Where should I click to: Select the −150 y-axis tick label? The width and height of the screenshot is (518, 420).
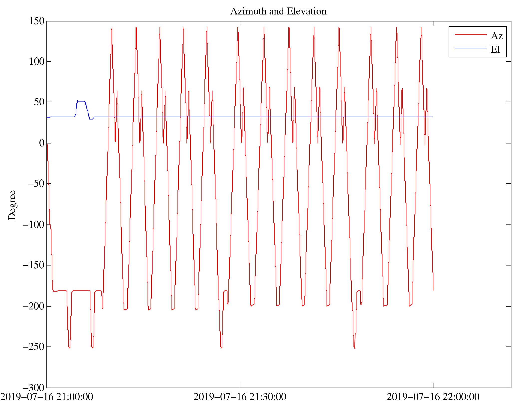point(33,265)
